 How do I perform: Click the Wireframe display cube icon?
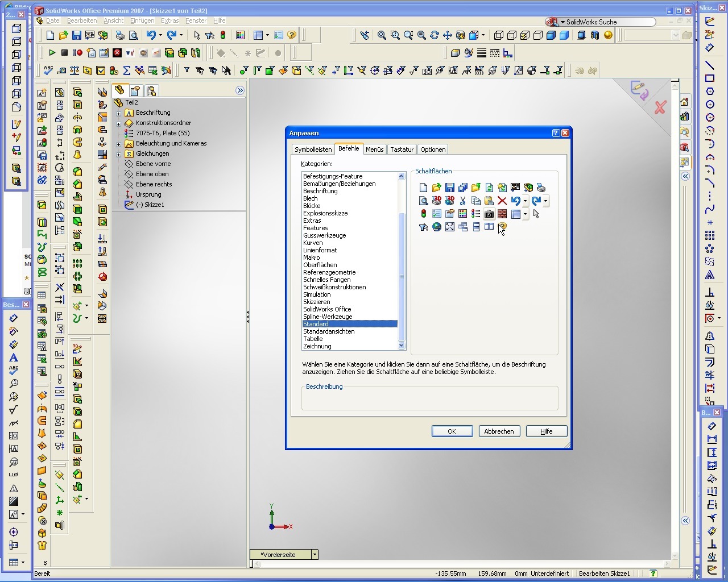499,35
